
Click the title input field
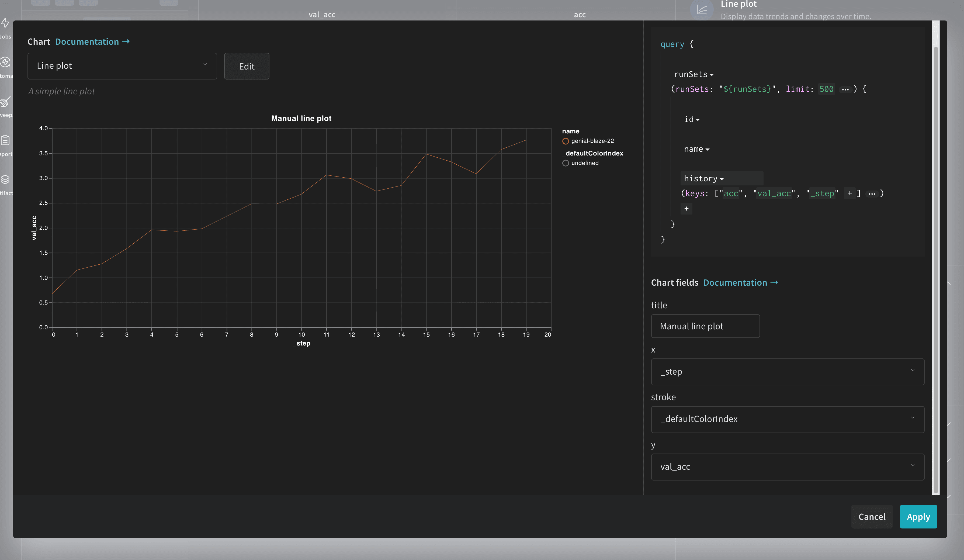(x=705, y=326)
